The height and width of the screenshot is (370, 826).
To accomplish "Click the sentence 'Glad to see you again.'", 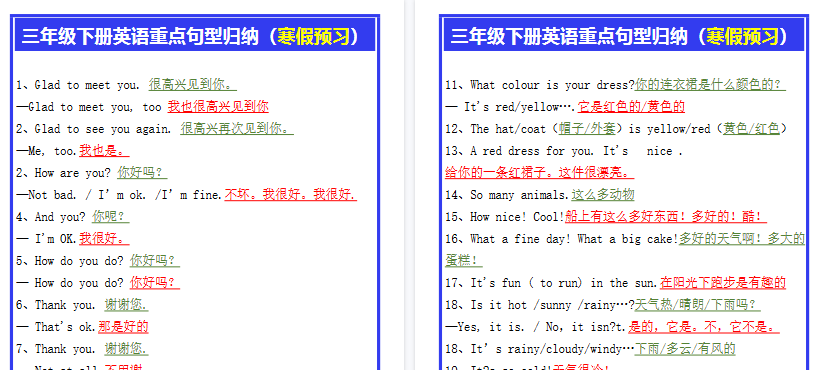I will (x=103, y=129).
